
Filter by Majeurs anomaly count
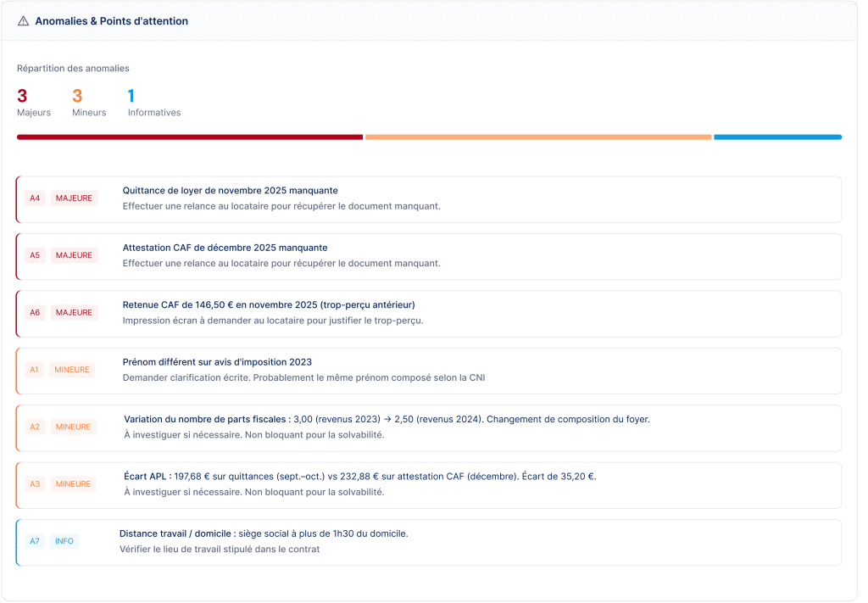[33, 103]
